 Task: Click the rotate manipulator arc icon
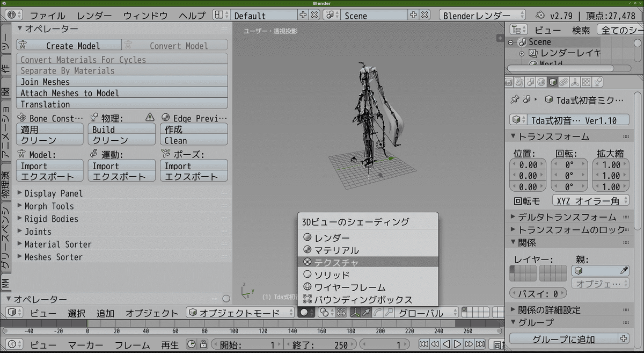tap(378, 313)
